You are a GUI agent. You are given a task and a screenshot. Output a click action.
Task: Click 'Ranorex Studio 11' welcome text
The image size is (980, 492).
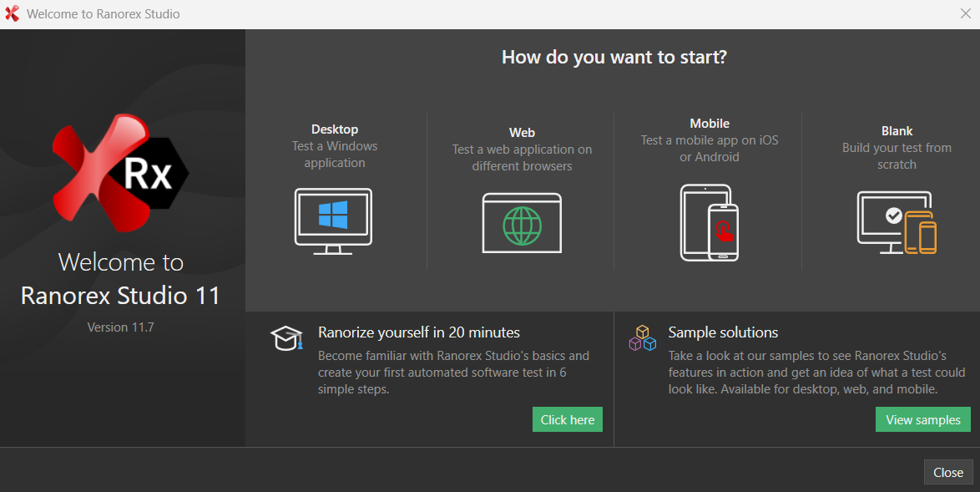(x=121, y=295)
